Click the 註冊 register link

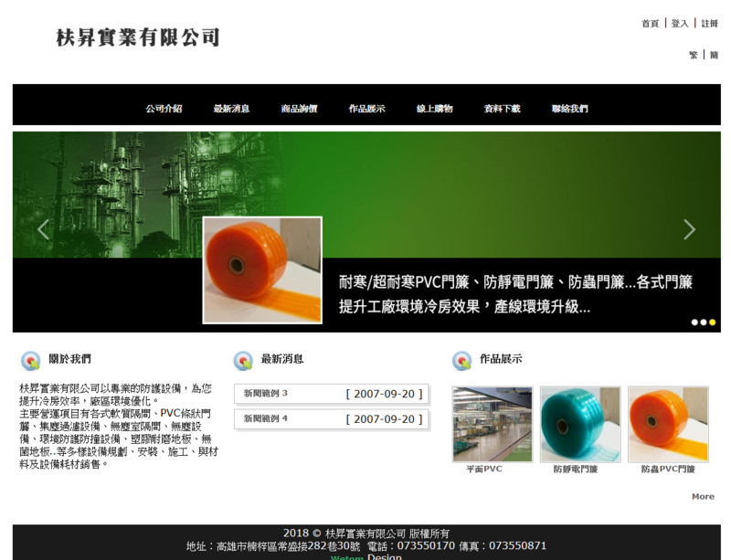pos(710,24)
